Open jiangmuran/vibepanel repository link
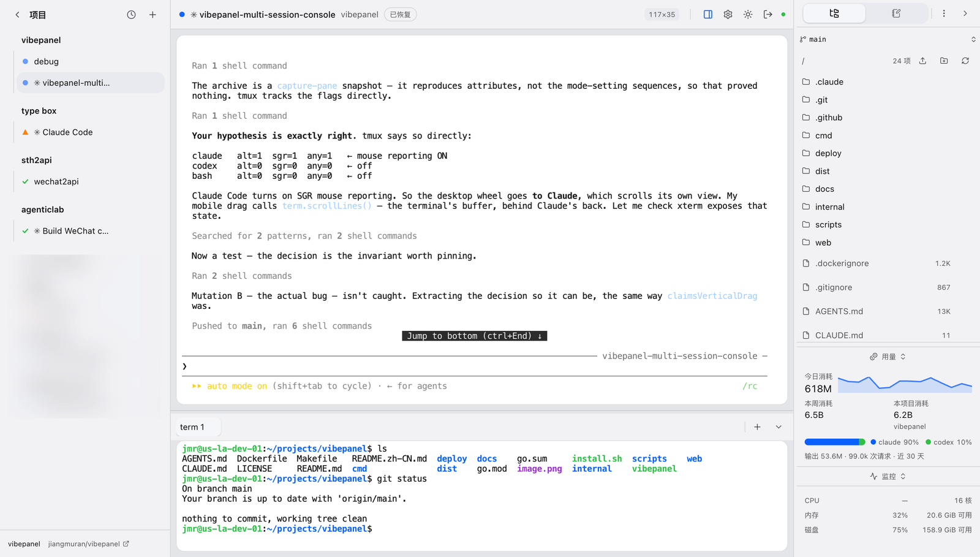Viewport: 980px width, 557px height. point(89,544)
